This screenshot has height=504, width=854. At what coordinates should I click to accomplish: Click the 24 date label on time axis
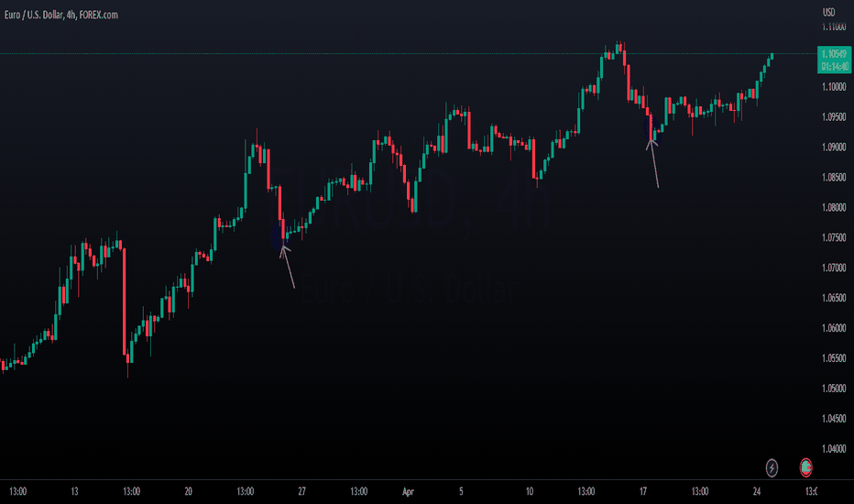(757, 491)
